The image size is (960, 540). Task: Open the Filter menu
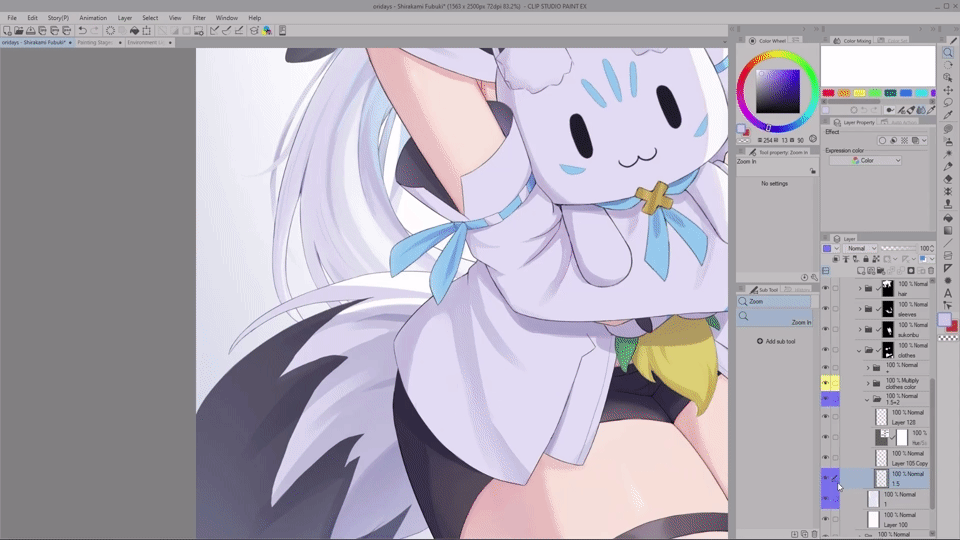pyautogui.click(x=199, y=18)
